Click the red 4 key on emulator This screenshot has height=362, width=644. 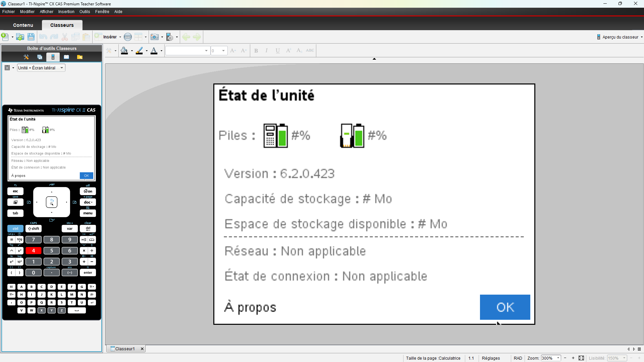34,251
